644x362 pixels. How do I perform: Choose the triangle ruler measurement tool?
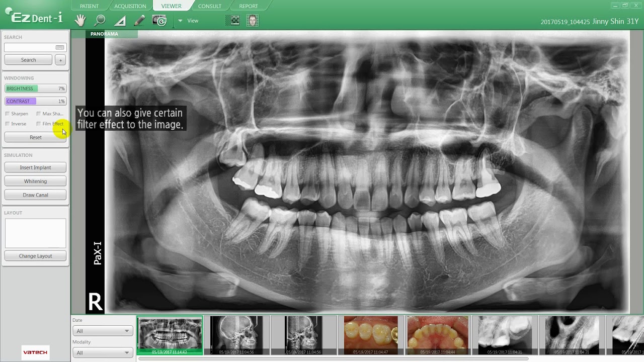[x=120, y=21]
